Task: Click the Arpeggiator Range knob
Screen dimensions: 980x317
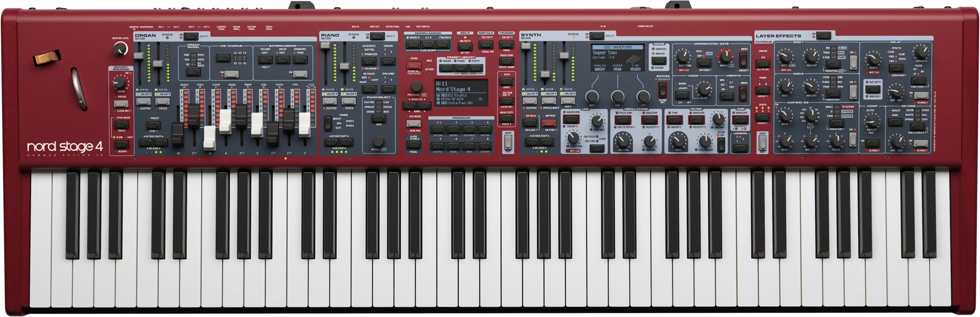Action: pos(725,56)
